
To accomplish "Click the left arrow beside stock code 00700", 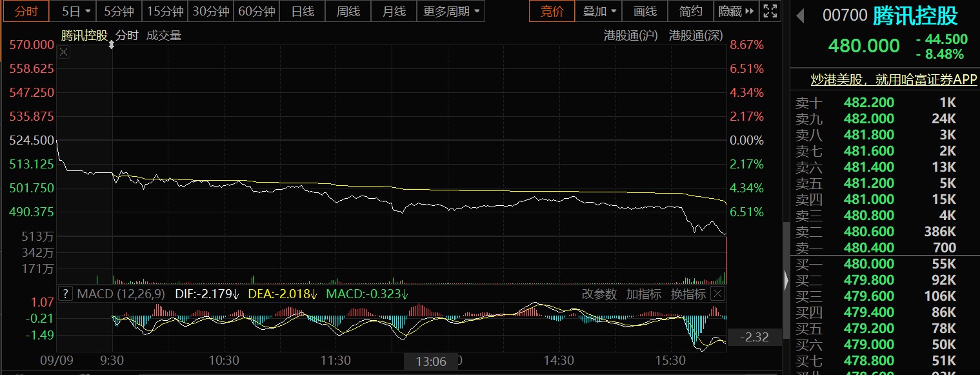I will click(x=801, y=16).
